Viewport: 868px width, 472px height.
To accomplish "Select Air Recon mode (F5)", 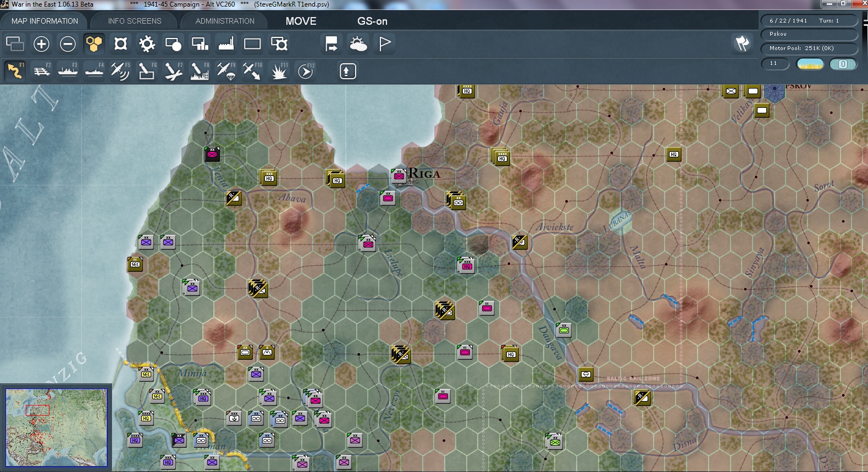I will coord(120,71).
